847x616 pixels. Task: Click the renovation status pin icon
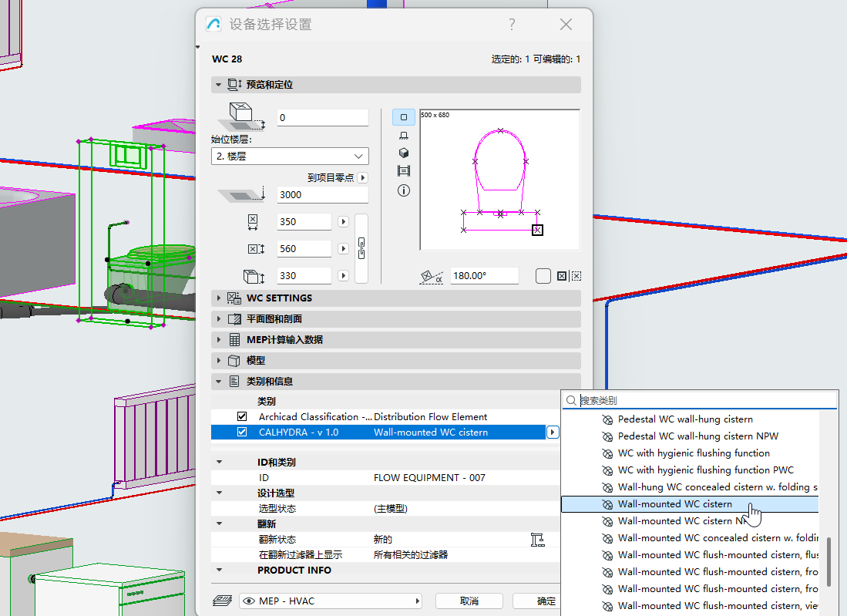(x=537, y=539)
